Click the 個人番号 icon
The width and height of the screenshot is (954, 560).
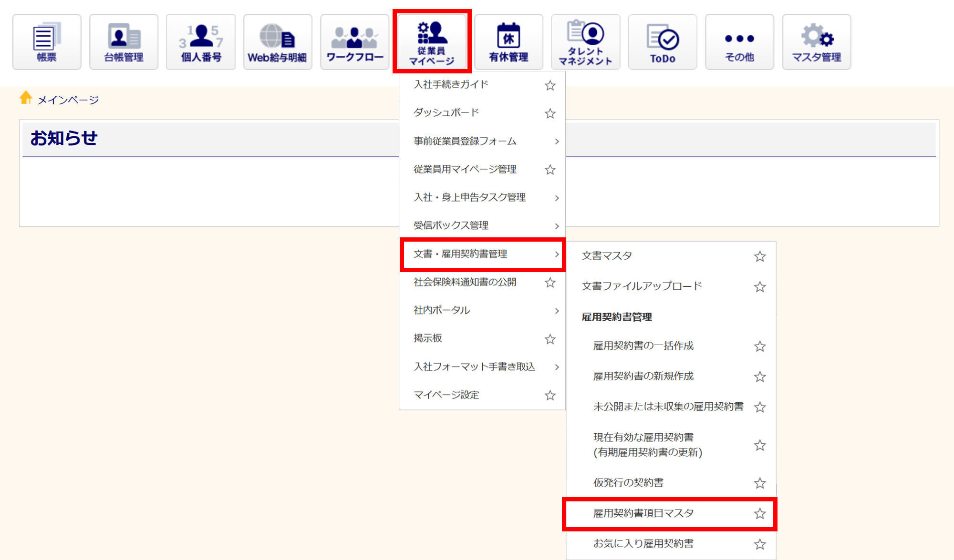pyautogui.click(x=201, y=42)
